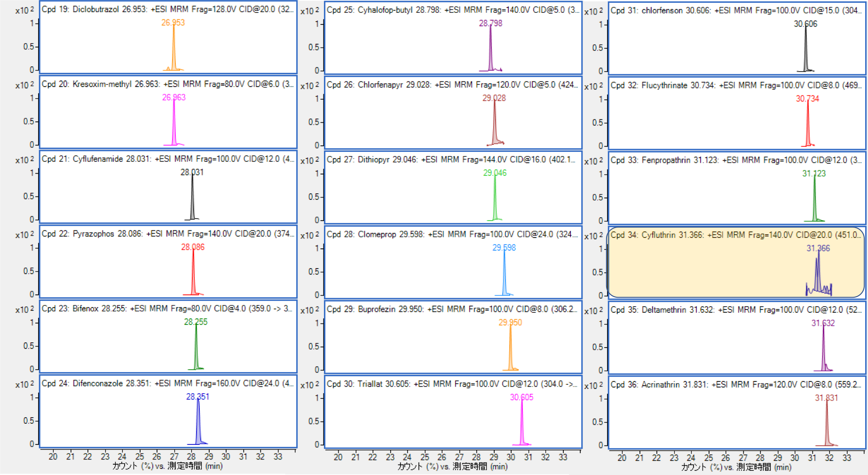The height and width of the screenshot is (475, 868).
Task: Select the Cpd 20 Kresoxim-methyl chromatogram title
Action: pos(168,84)
